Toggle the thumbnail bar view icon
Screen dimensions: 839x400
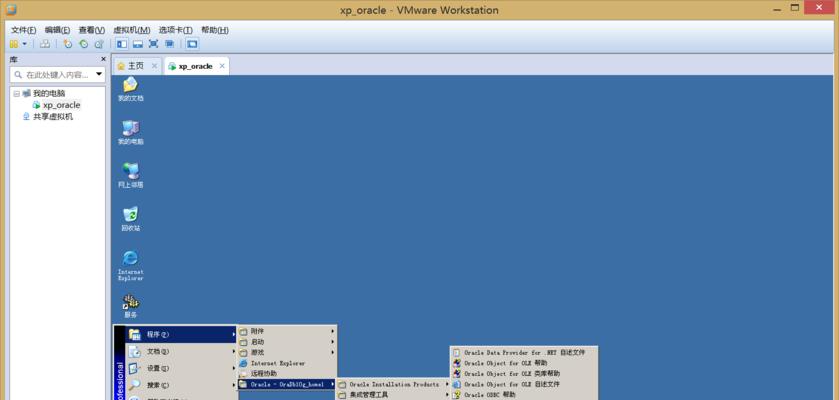pyautogui.click(x=138, y=44)
